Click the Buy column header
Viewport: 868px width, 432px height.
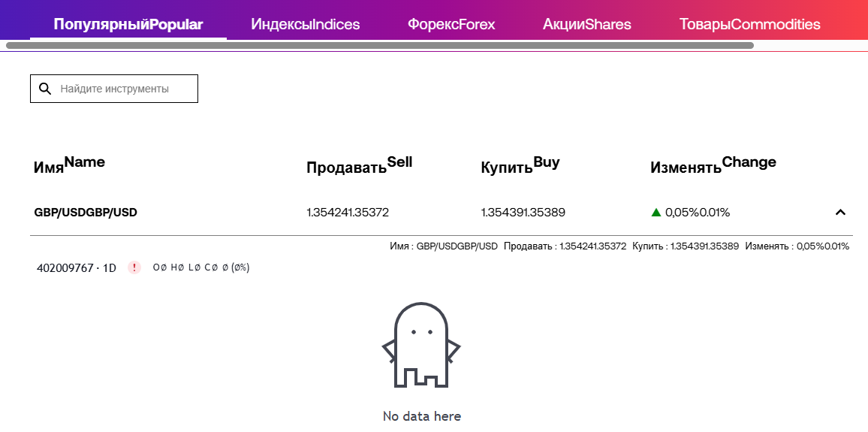pos(520,165)
